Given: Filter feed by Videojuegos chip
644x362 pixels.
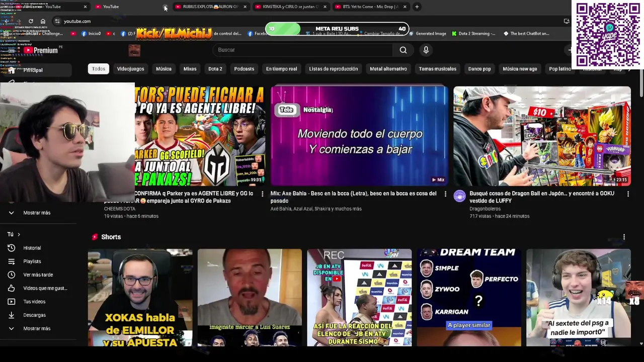Looking at the screenshot, I should 130,69.
